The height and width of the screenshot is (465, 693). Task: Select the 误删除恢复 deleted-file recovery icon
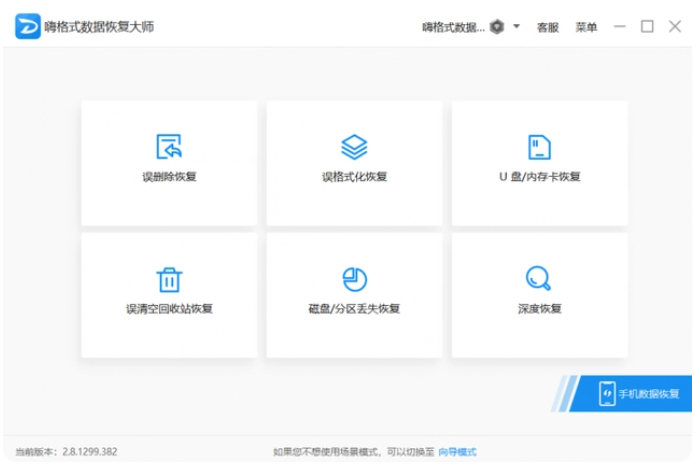tap(169, 147)
